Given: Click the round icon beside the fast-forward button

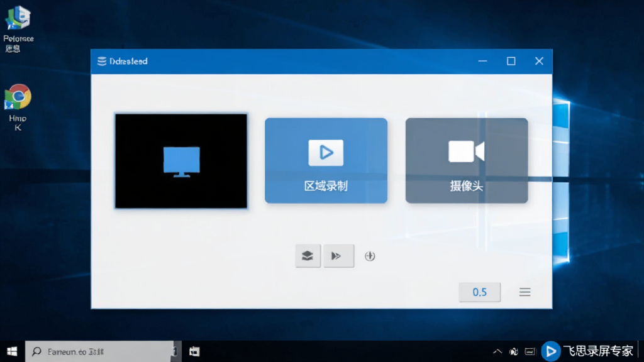Looking at the screenshot, I should click(x=370, y=256).
